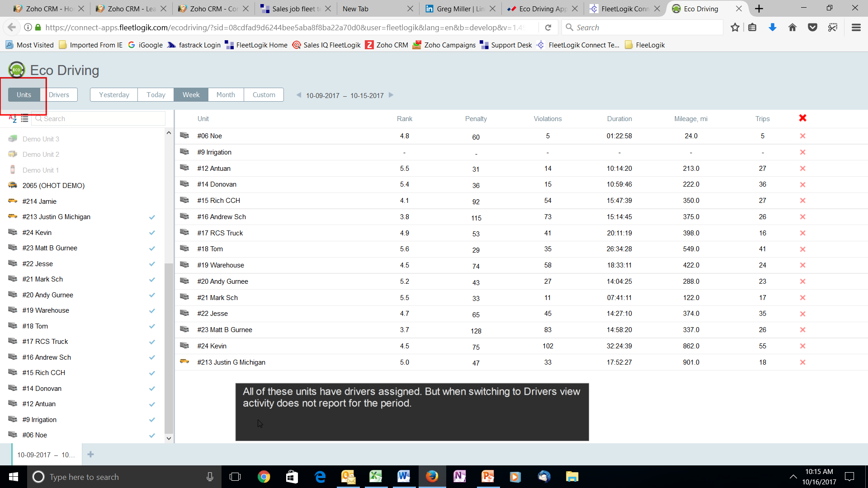The image size is (868, 488).
Task: Go to previous week with left arrow
Action: (x=298, y=95)
